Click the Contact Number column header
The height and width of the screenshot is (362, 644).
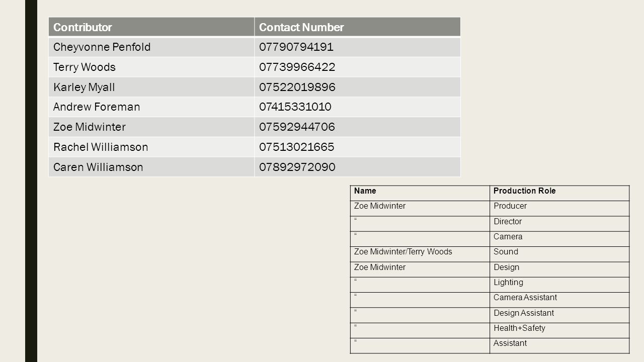tap(357, 27)
